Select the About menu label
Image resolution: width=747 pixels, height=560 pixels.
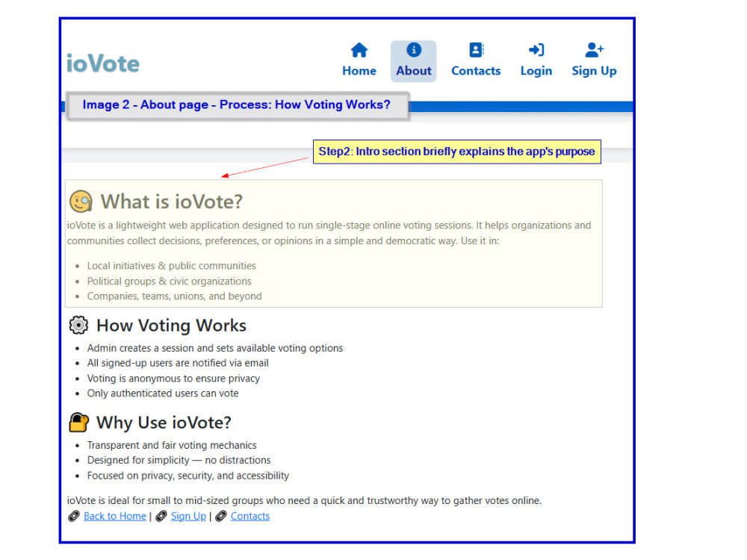pyautogui.click(x=414, y=71)
